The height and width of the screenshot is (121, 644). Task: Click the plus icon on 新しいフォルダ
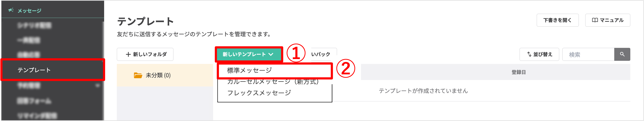[128, 54]
